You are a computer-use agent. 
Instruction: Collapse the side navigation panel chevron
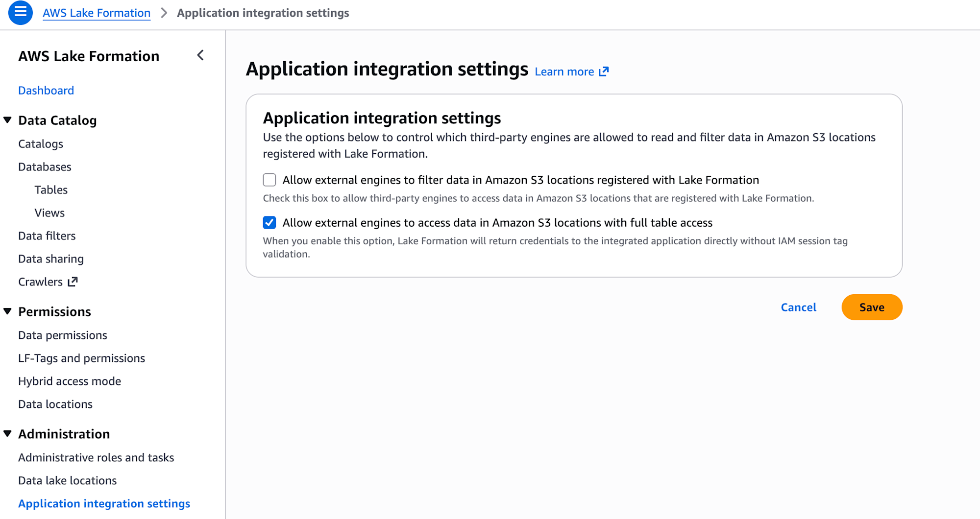click(x=200, y=55)
